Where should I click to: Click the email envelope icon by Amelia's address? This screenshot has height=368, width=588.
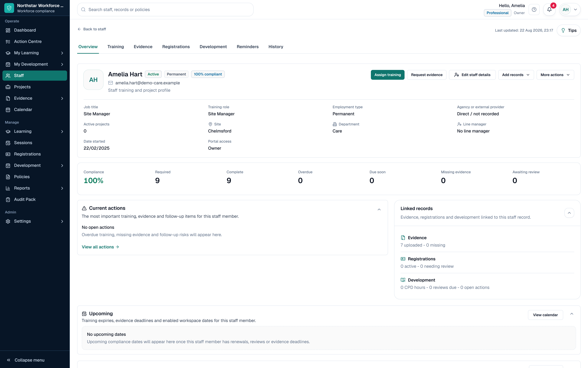click(x=111, y=83)
